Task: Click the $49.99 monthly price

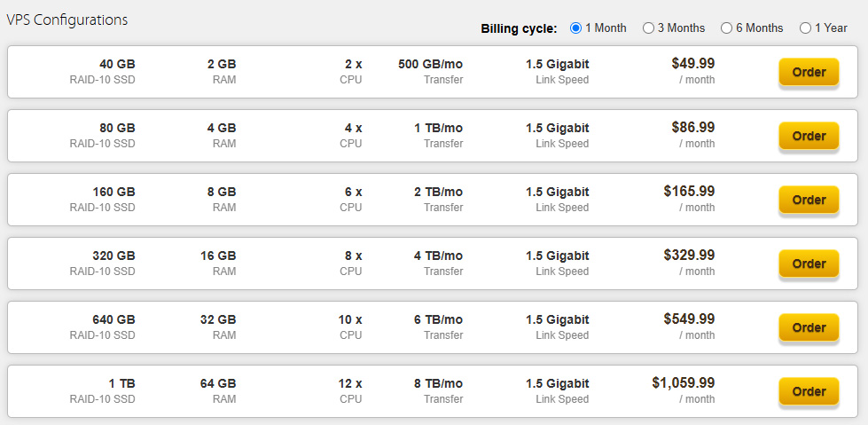Action: pos(693,63)
